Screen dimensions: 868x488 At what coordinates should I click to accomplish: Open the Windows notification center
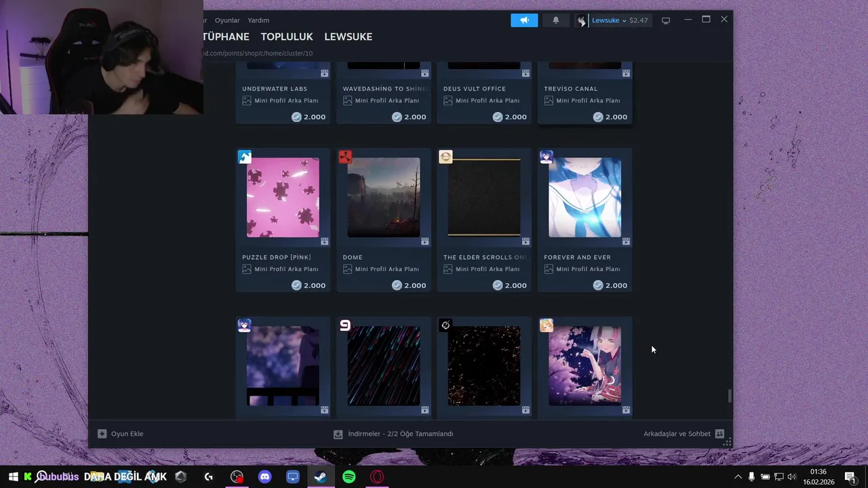(850, 477)
